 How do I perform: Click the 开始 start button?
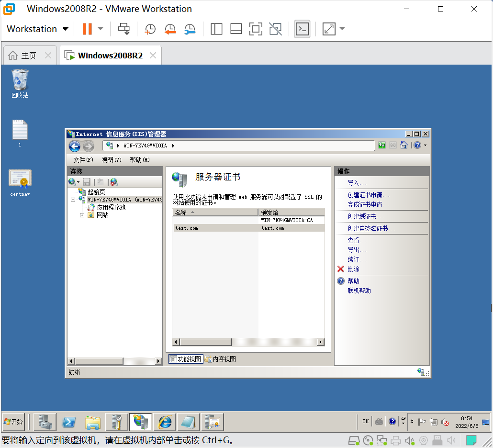point(13,422)
